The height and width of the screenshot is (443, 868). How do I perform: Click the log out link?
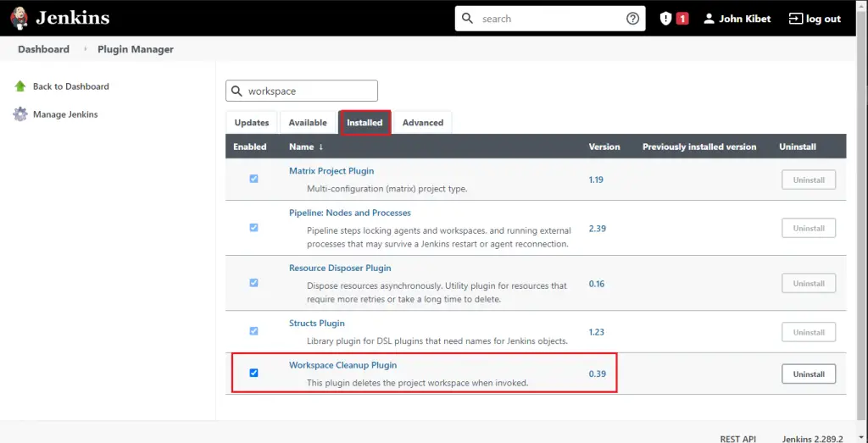(823, 19)
